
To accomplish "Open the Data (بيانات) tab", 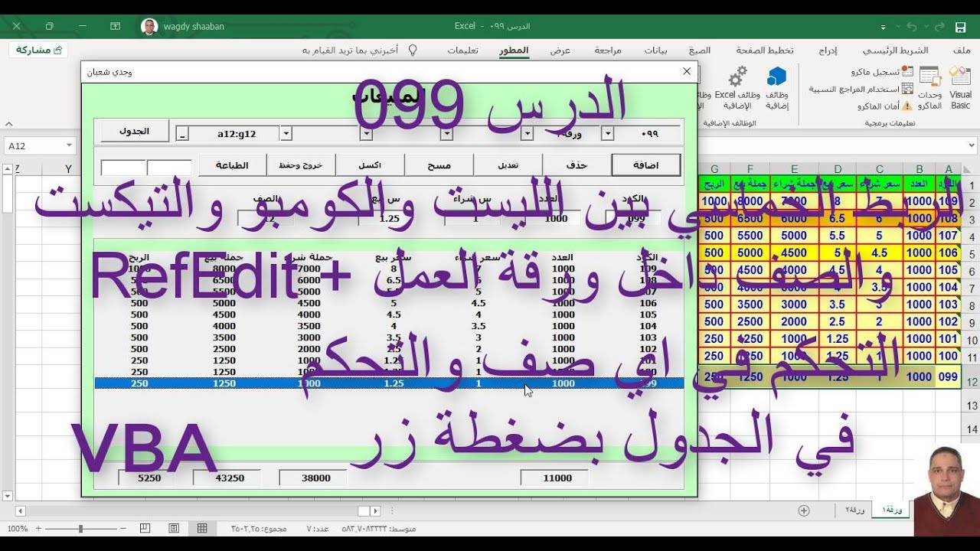I will [x=655, y=51].
